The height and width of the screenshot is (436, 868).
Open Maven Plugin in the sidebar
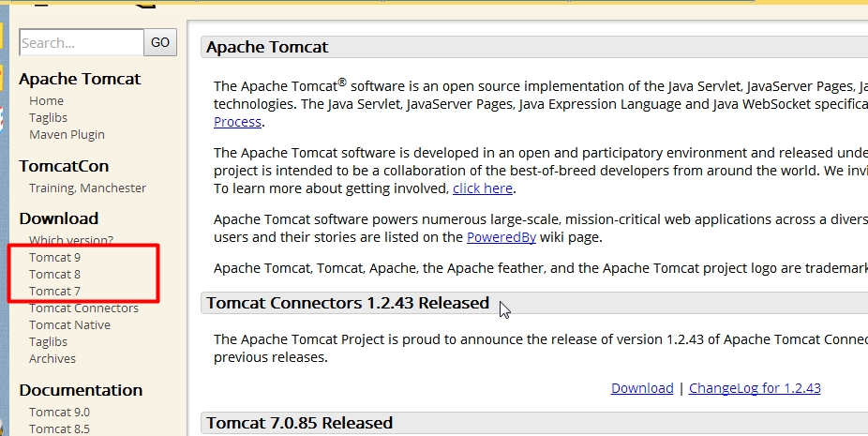pyautogui.click(x=67, y=135)
